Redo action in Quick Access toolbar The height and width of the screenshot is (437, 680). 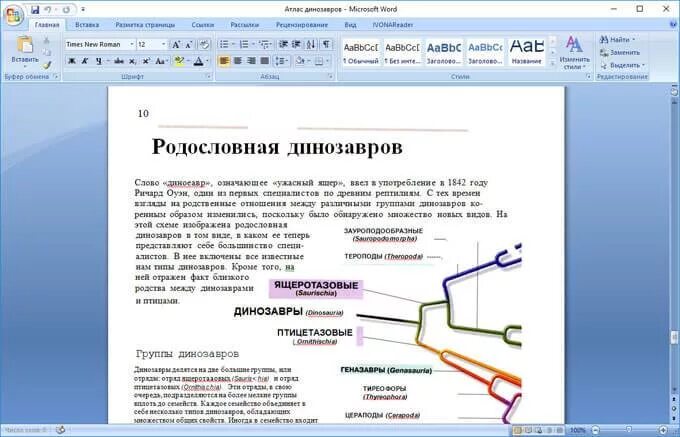point(66,10)
